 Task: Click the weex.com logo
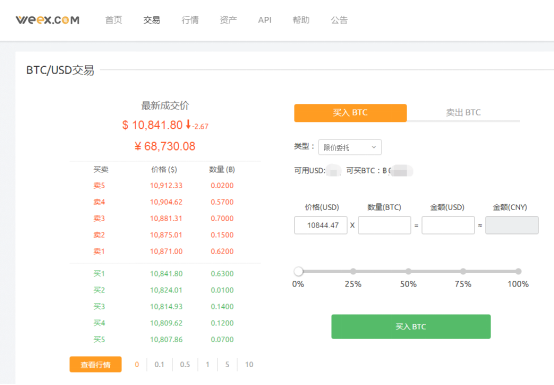click(x=47, y=20)
